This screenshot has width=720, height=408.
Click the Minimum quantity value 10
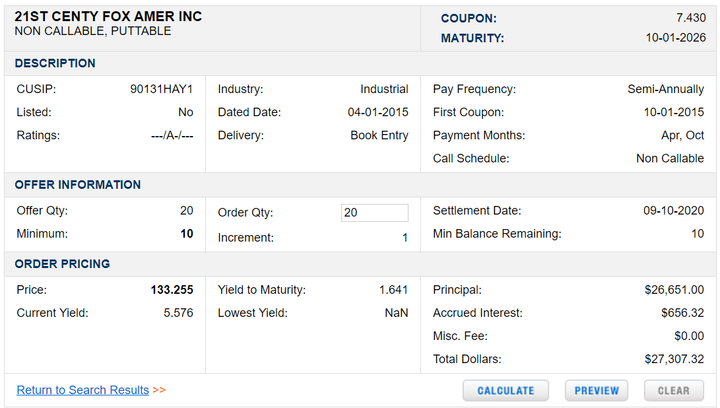click(186, 234)
